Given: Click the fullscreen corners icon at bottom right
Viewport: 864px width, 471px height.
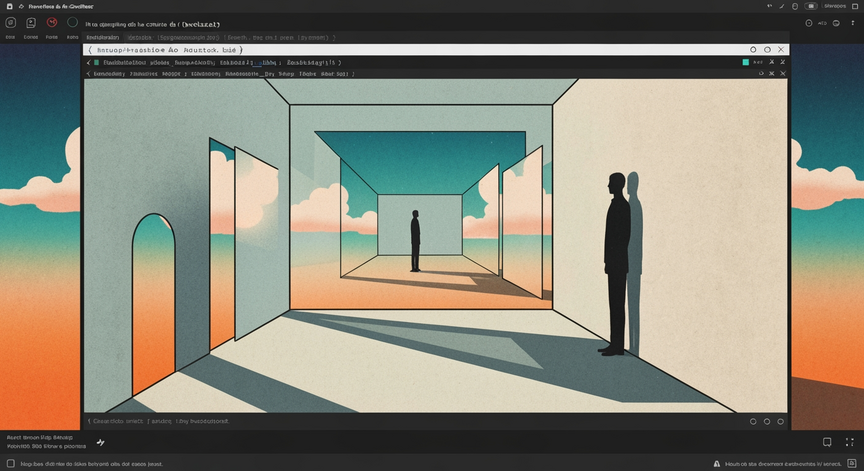Looking at the screenshot, I should coord(849,442).
